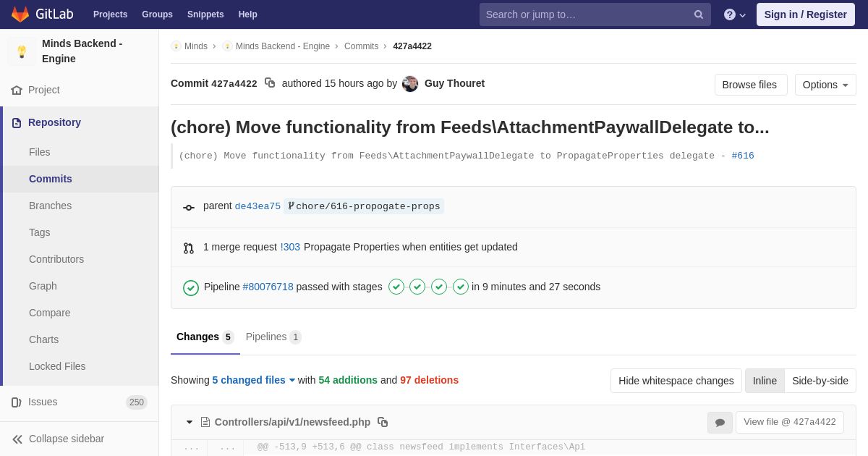Screen dimensions: 868x456
Task: Click the Minds group breadcrumb icon
Action: [176, 46]
